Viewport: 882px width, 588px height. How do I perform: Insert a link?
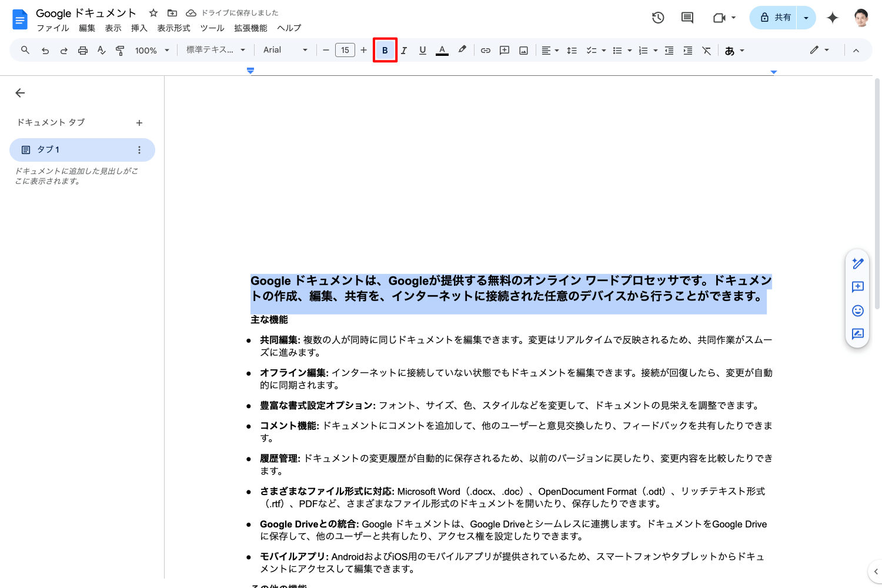click(x=486, y=51)
